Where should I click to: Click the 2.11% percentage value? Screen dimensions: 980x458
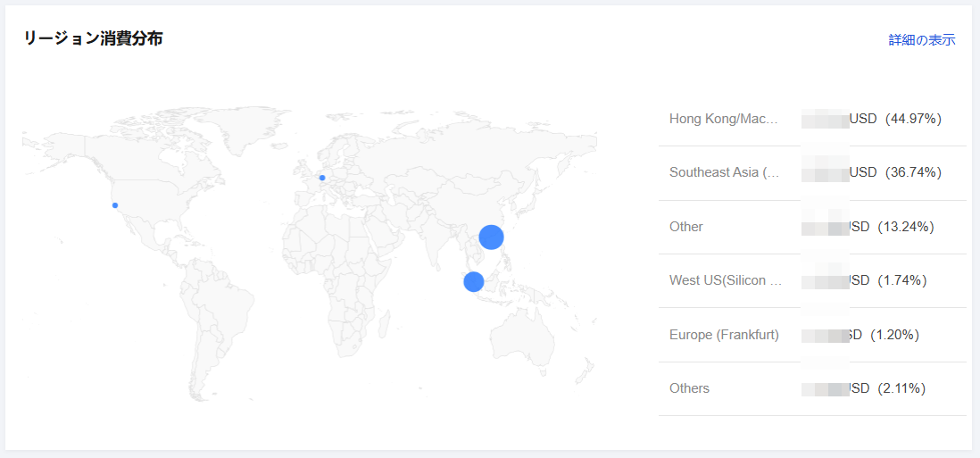[901, 388]
